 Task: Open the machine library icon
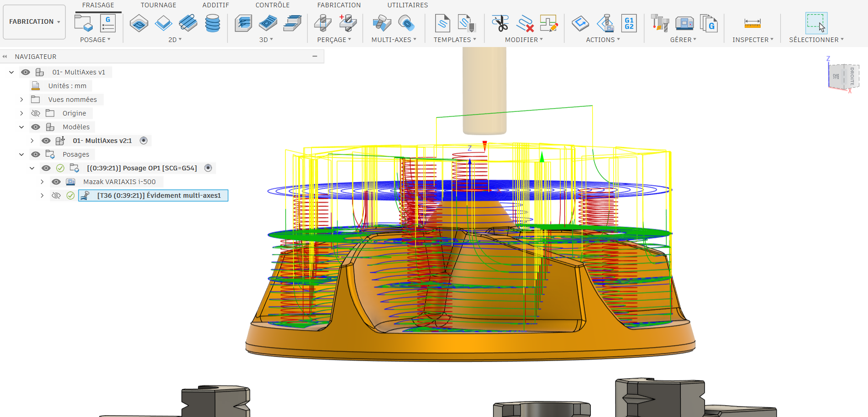[684, 23]
